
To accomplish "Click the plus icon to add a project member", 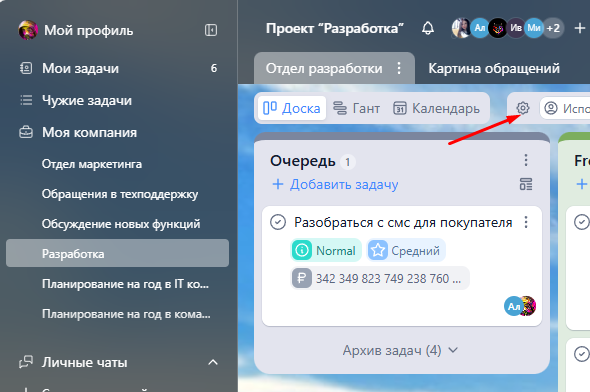I will (580, 28).
